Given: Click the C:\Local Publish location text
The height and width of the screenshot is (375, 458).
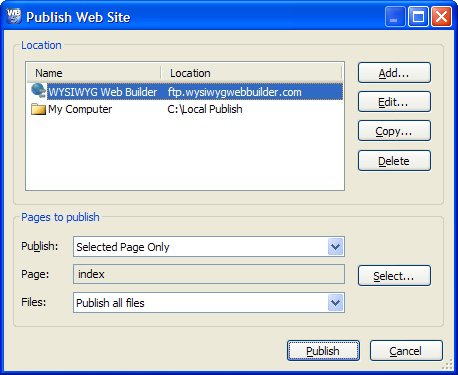Looking at the screenshot, I should coord(205,109).
